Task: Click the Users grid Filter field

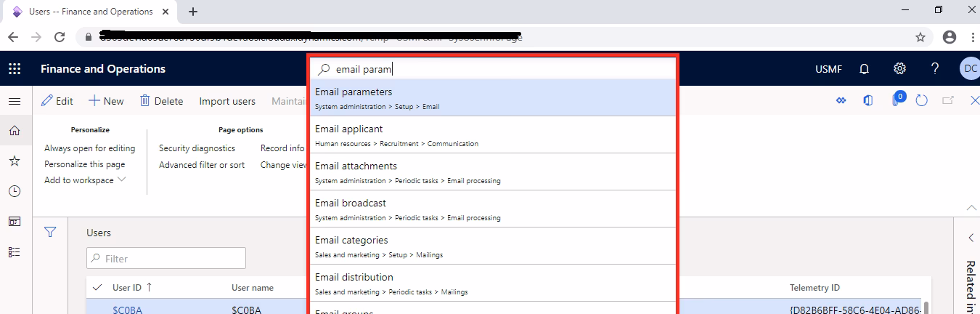Action: click(166, 258)
